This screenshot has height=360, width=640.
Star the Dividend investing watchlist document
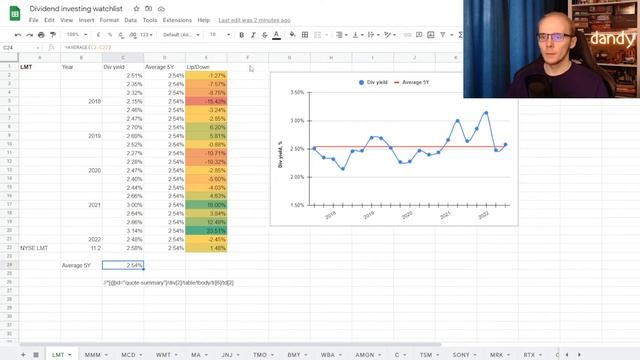point(136,9)
